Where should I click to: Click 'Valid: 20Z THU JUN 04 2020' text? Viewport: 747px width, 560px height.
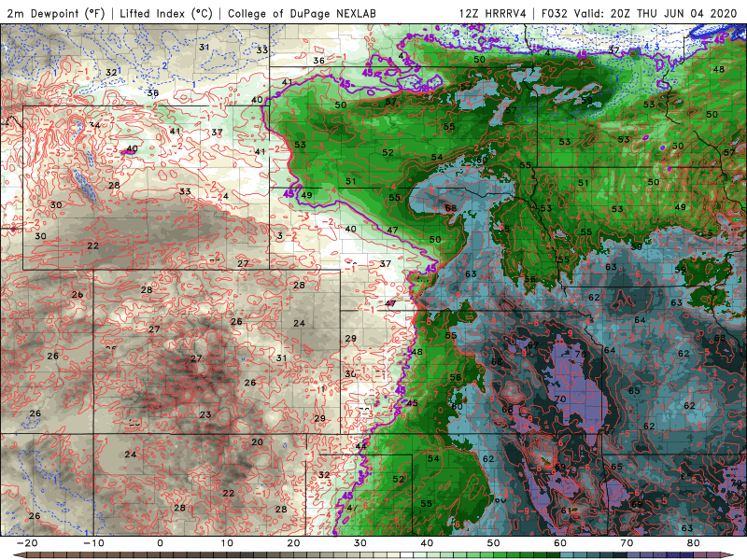click(x=655, y=13)
